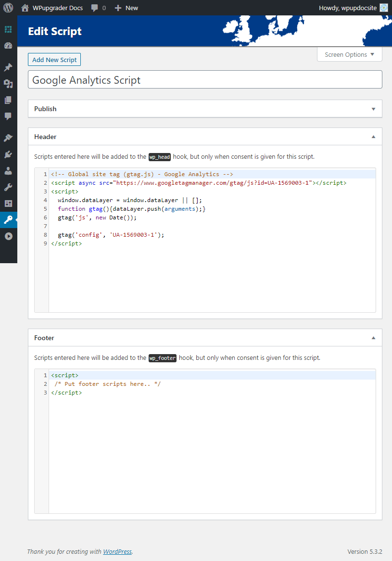This screenshot has width=392, height=561.
Task: Open Appearance paintbrush icon in sidebar
Action: click(8, 138)
